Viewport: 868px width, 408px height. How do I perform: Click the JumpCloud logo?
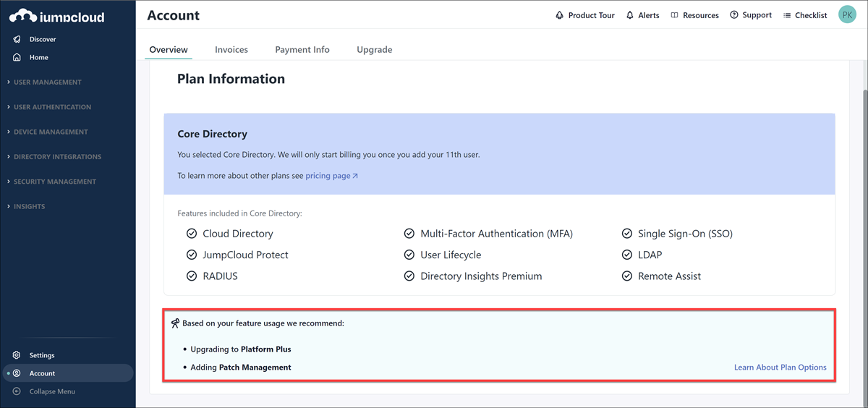(x=56, y=16)
